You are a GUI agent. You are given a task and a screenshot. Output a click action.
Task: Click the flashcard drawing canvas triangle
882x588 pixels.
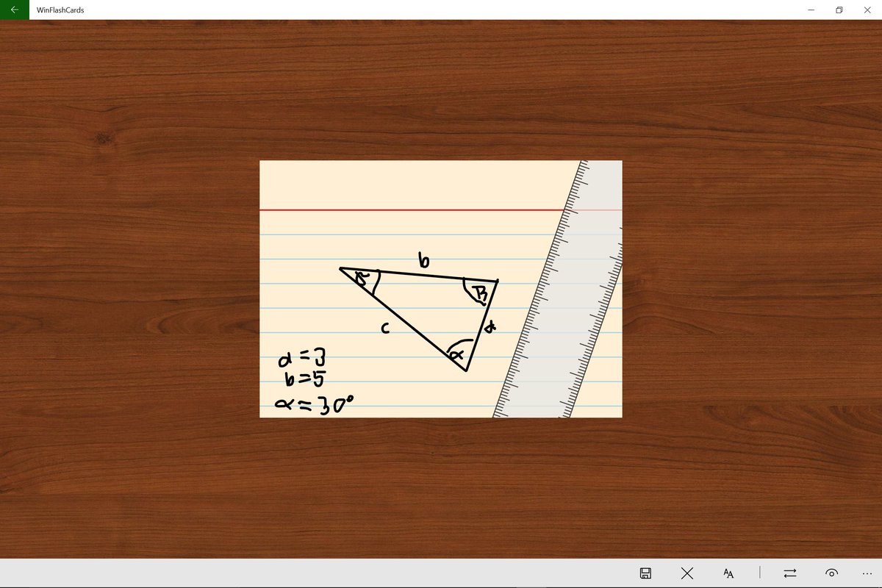(419, 318)
